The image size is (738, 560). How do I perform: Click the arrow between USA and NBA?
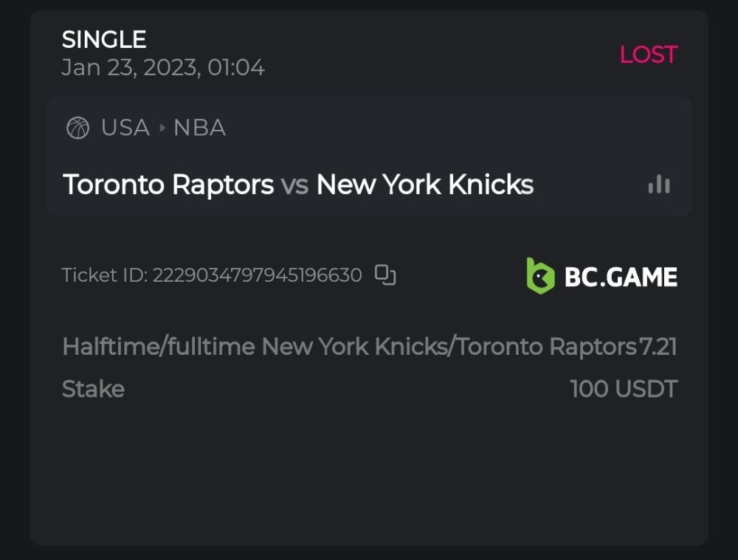[x=162, y=128]
